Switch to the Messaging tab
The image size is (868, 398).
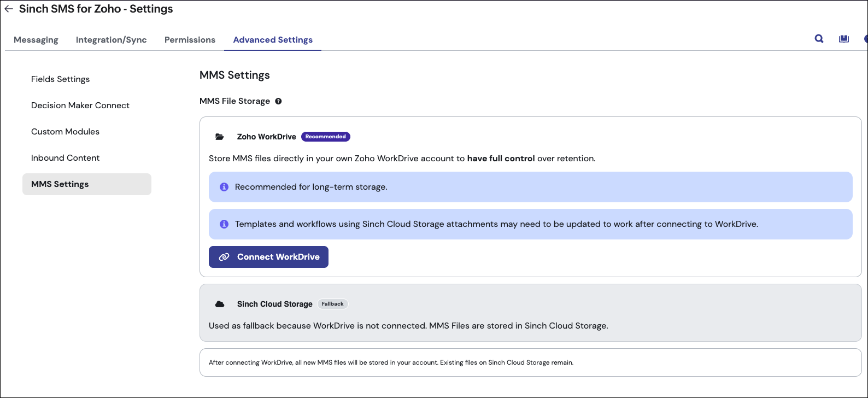[36, 40]
